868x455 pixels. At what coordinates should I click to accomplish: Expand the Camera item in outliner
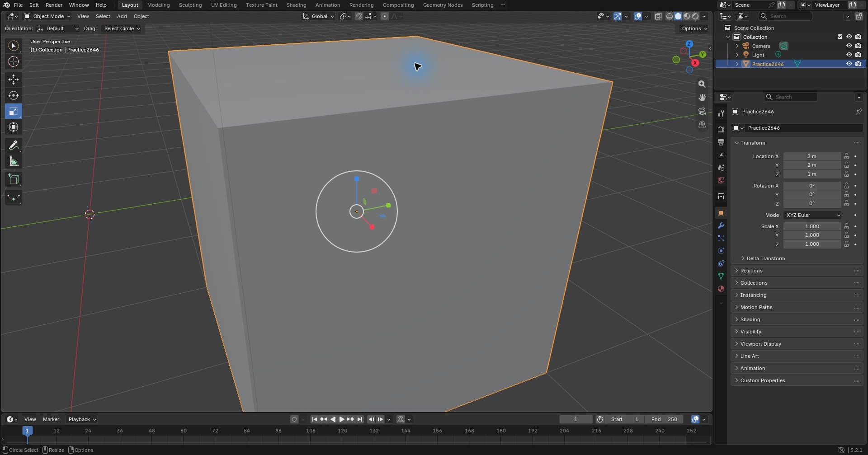click(x=737, y=46)
